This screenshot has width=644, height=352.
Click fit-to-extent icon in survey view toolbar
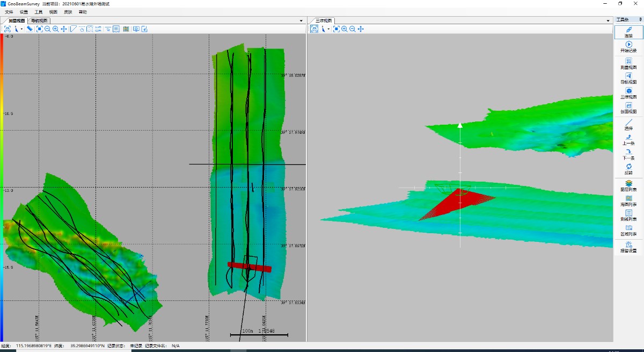click(40, 29)
